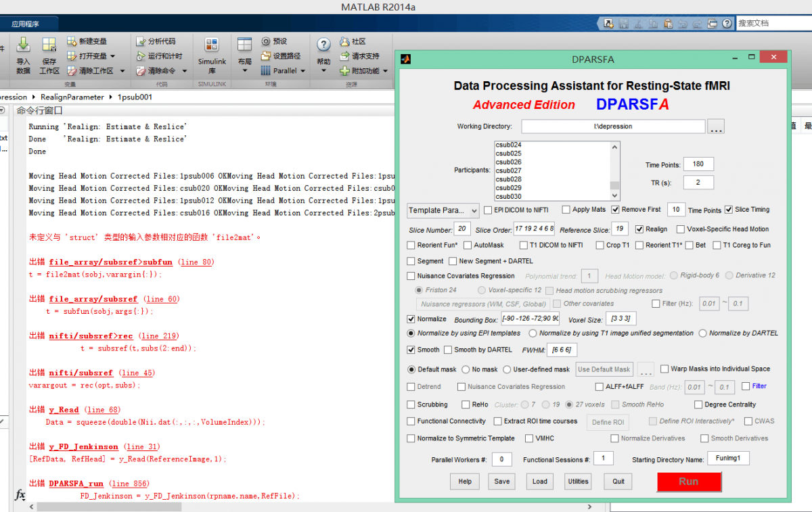Click the Quit button in DPARSFA
Image resolution: width=812 pixels, height=512 pixels.
tap(618, 482)
